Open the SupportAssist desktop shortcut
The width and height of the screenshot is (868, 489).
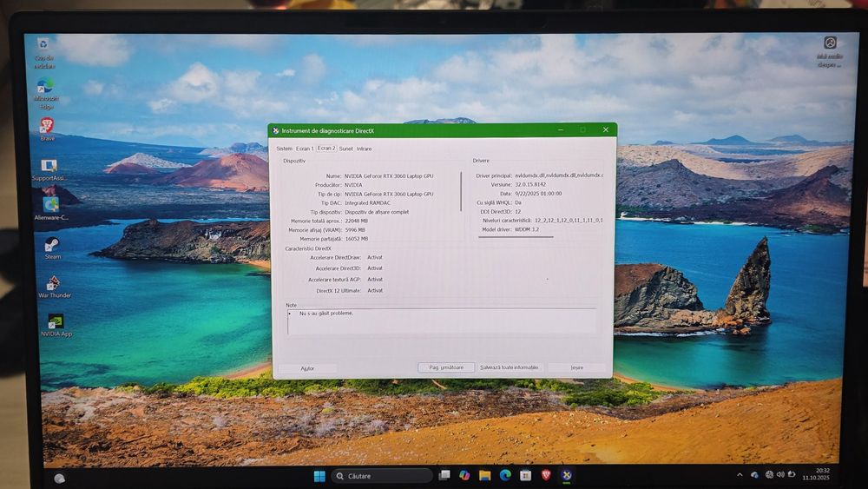coord(49,169)
